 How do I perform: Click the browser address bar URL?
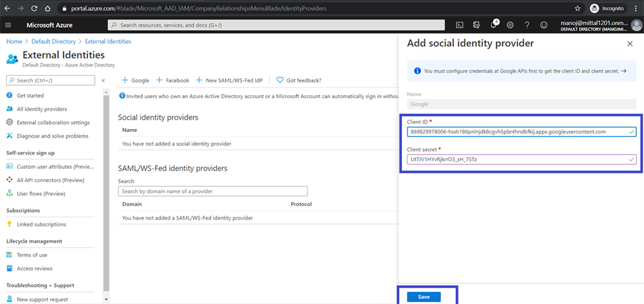198,8
